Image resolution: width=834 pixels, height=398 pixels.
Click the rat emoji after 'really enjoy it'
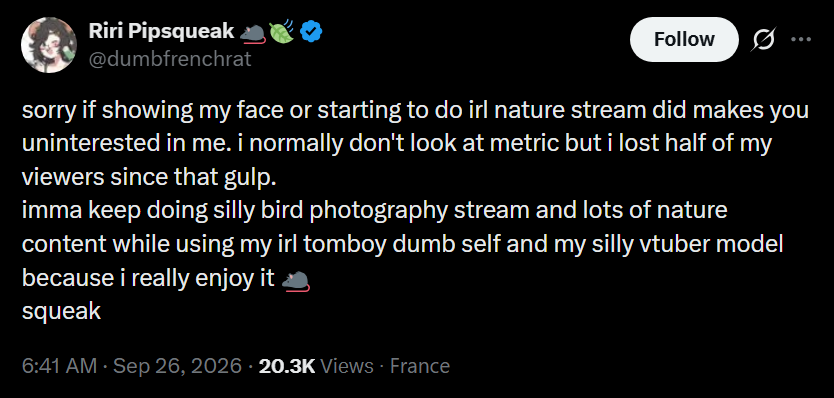click(295, 280)
